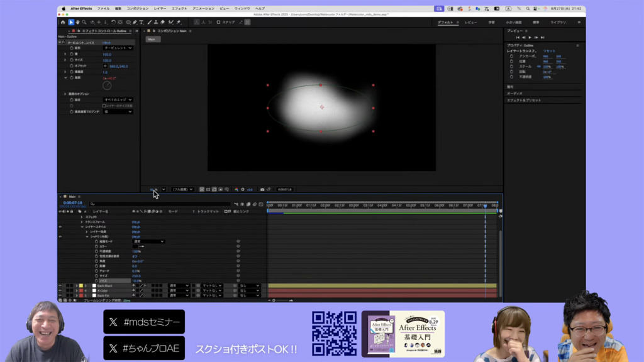Screen dimensions: 644x362
Task: Expand the トランスフォーム group in timeline
Action: pyautogui.click(x=82, y=222)
